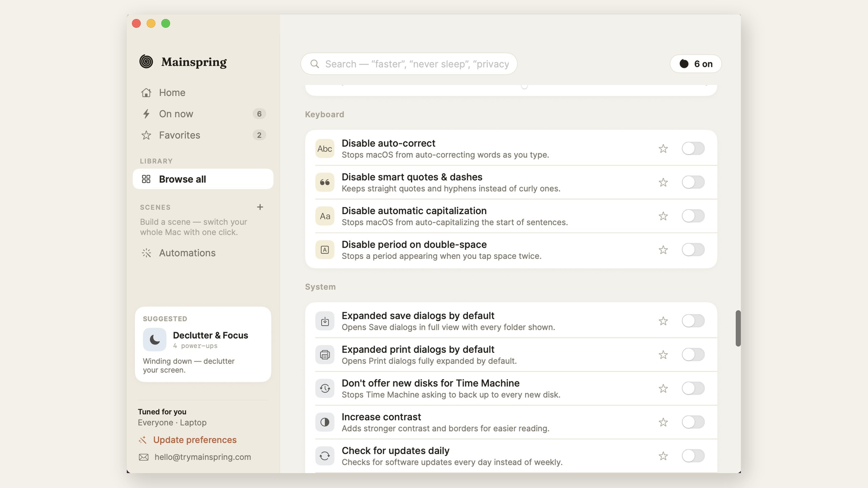Open the Home section
Viewport: 868px width, 488px height.
(203, 93)
